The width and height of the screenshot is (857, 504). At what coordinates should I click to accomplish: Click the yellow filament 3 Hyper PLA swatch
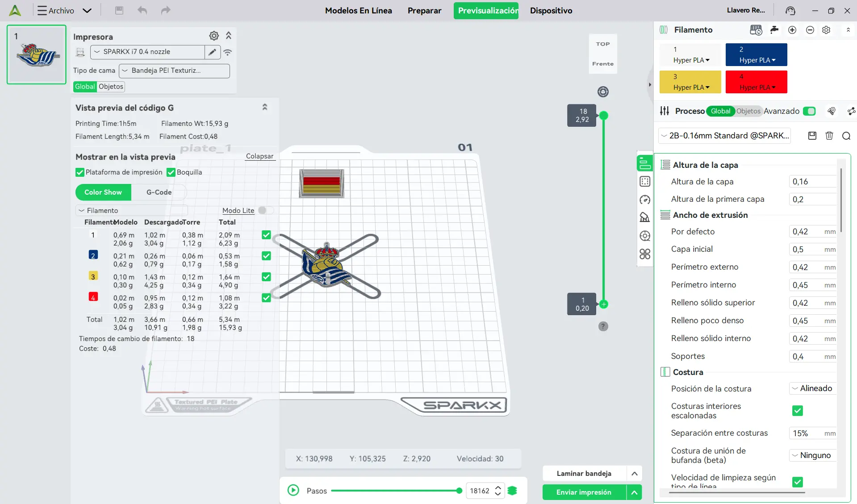tap(690, 82)
